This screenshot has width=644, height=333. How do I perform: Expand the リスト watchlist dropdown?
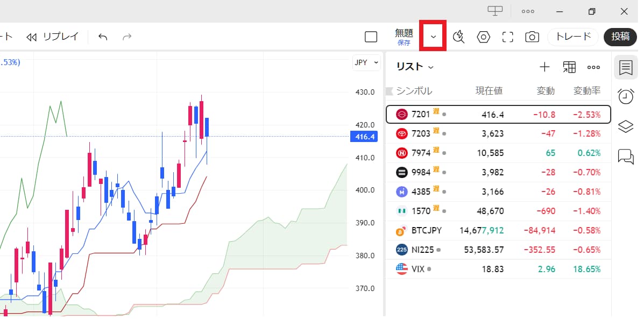click(x=415, y=67)
